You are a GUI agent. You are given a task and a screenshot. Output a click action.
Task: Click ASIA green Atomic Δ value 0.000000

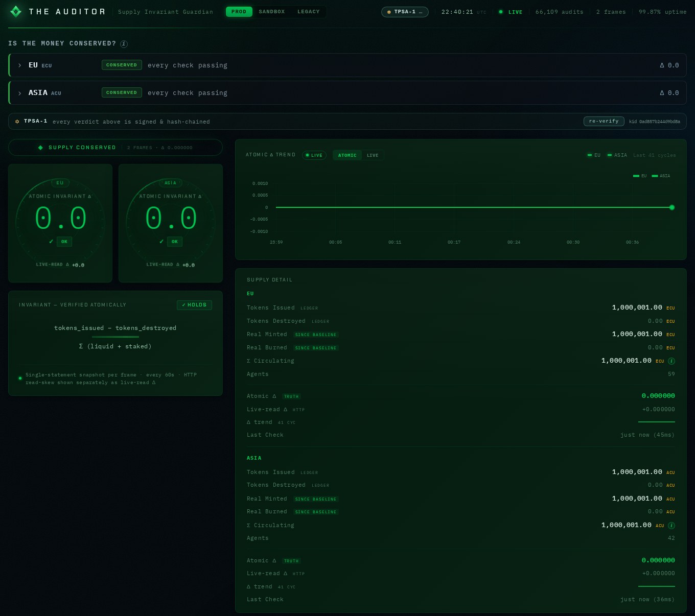658,560
